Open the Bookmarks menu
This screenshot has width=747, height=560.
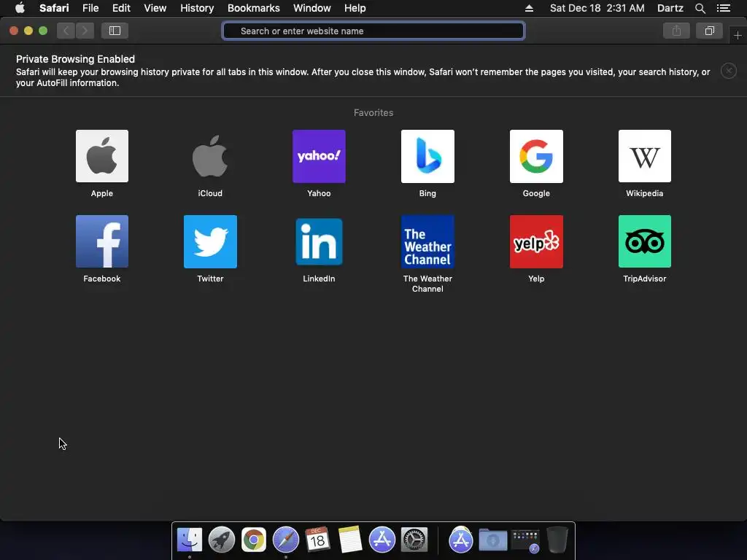pyautogui.click(x=253, y=8)
